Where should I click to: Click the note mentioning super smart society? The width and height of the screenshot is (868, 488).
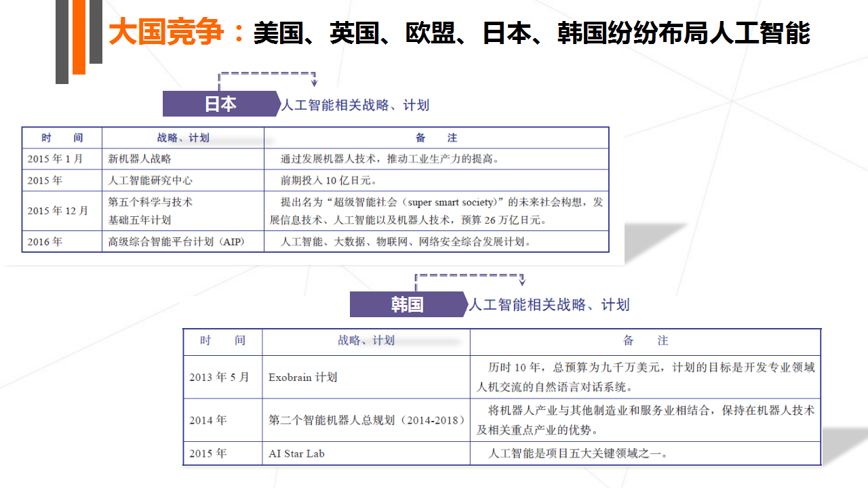[436, 211]
